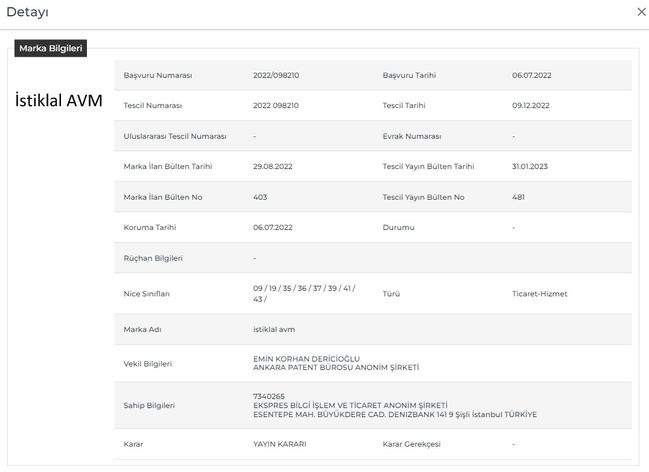Click Tescil Yayın Bülten Tarihi value 31.01.2023
This screenshot has height=472, width=649.
531,166
